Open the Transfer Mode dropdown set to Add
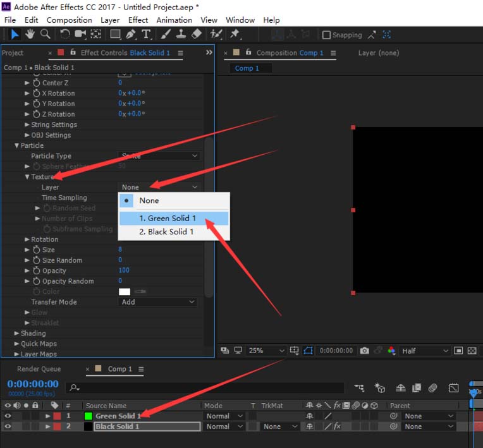The image size is (483, 448). [x=159, y=302]
